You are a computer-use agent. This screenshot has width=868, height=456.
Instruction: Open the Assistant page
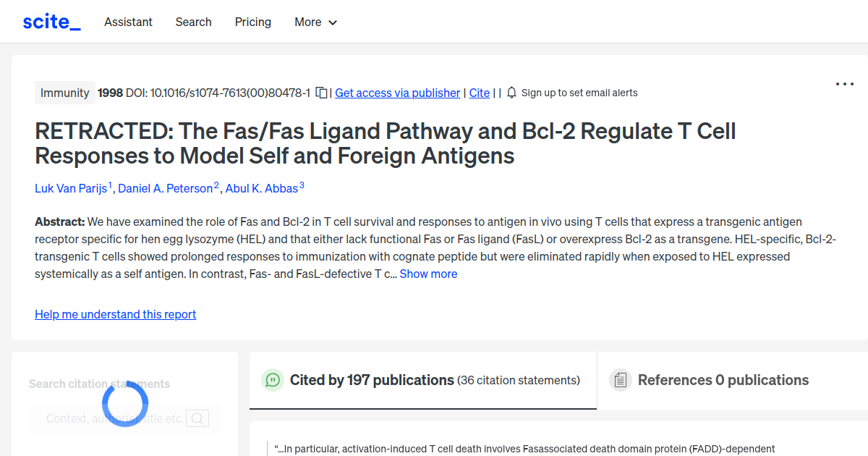(128, 22)
